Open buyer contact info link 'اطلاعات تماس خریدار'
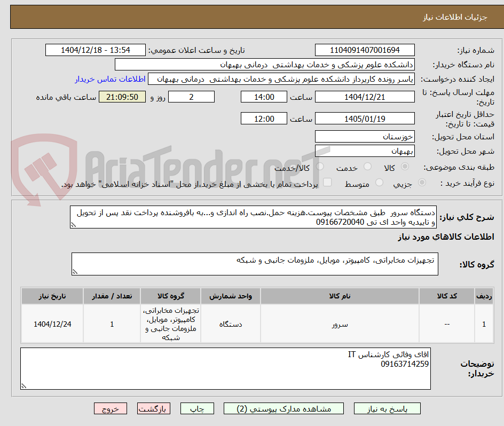This screenshot has width=504, height=426. [x=110, y=79]
